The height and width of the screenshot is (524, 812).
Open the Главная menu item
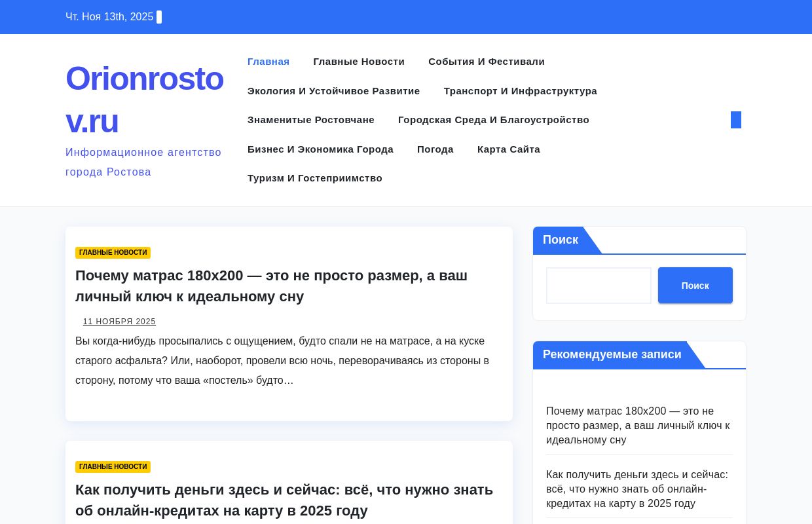268,62
